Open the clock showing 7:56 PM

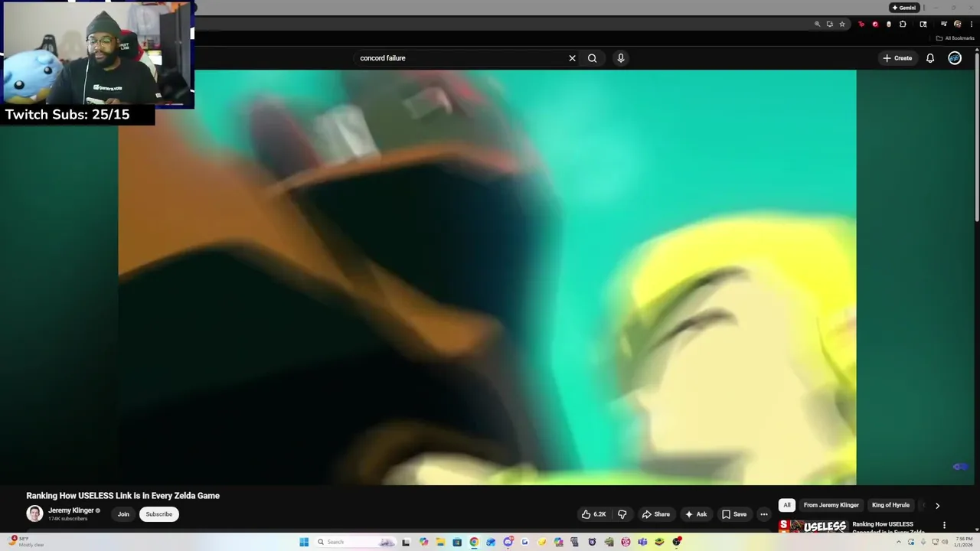pos(964,542)
